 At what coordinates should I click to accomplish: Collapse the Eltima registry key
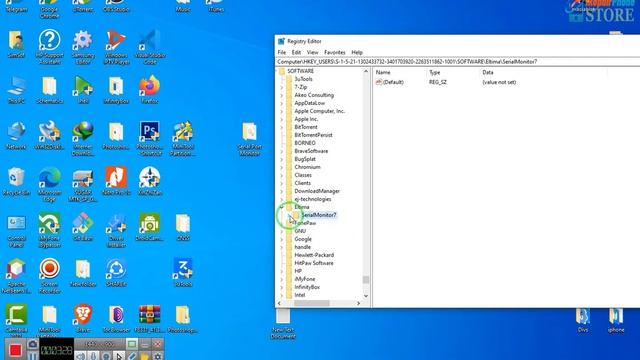click(282, 207)
